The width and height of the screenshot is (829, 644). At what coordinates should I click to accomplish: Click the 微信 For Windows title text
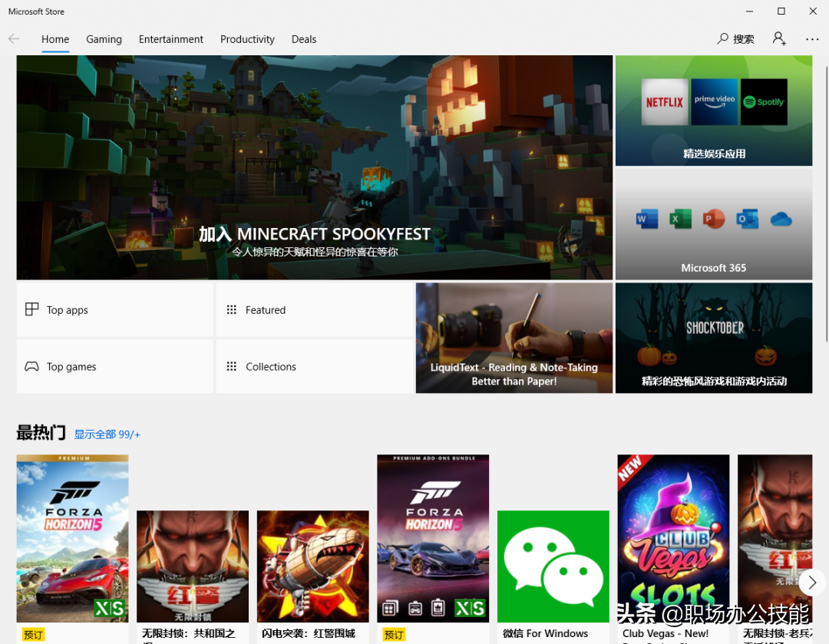click(545, 633)
